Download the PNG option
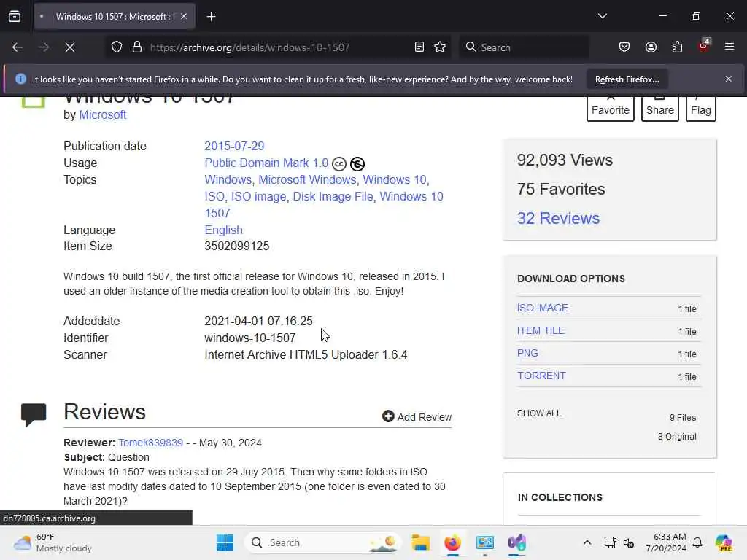 [527, 354]
